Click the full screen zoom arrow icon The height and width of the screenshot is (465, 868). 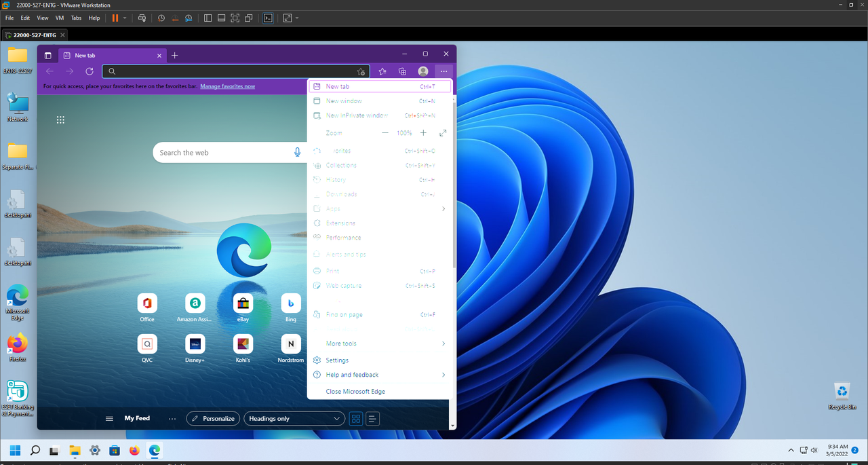443,133
